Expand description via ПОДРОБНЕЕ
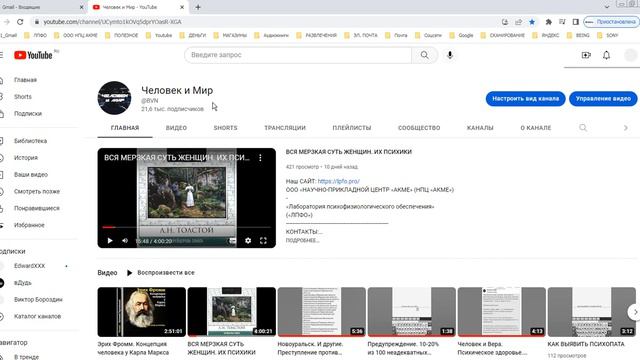The image size is (640, 360). [302, 240]
